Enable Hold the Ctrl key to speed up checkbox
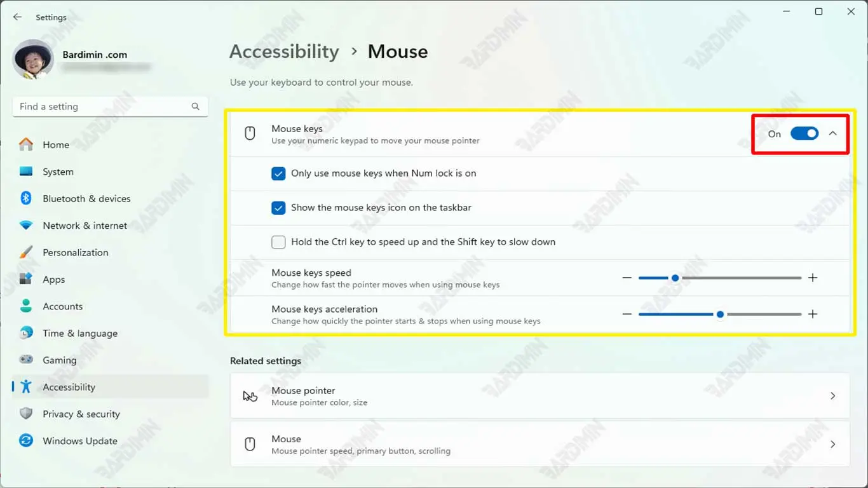868x488 pixels. 278,242
